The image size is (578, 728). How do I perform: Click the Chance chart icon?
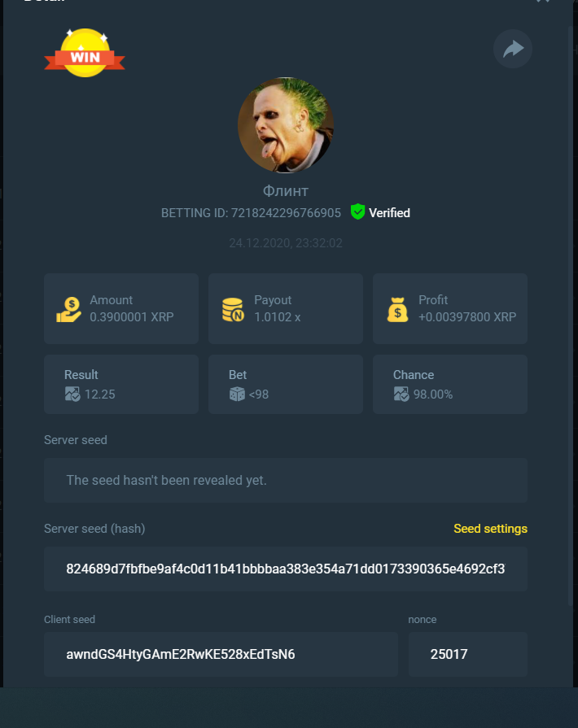401,395
